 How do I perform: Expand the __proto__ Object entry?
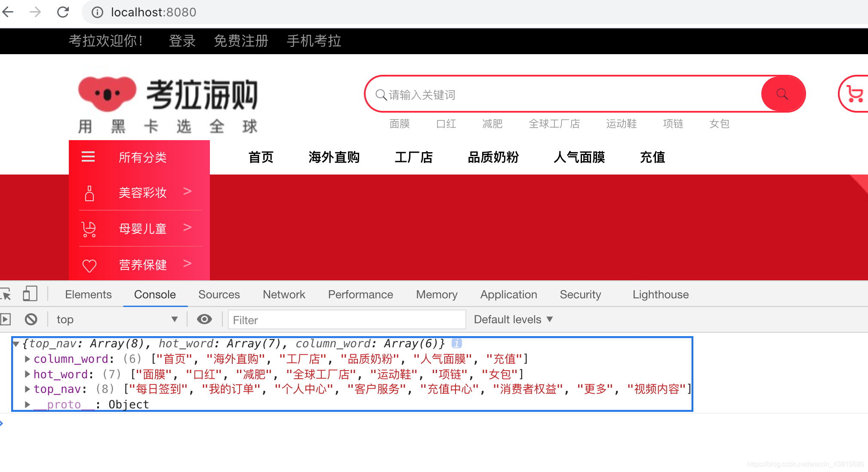(x=27, y=405)
